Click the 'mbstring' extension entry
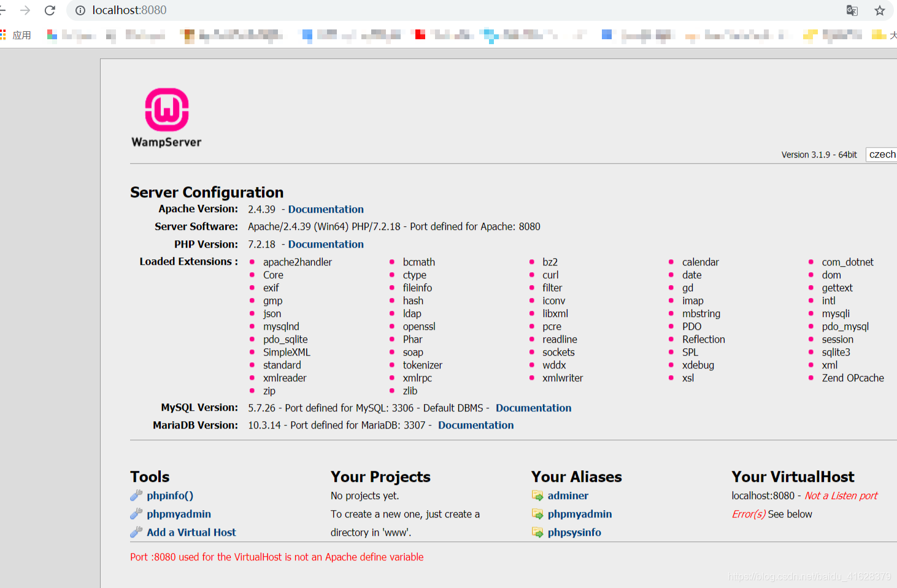Screen dimensions: 897x588 click(701, 313)
